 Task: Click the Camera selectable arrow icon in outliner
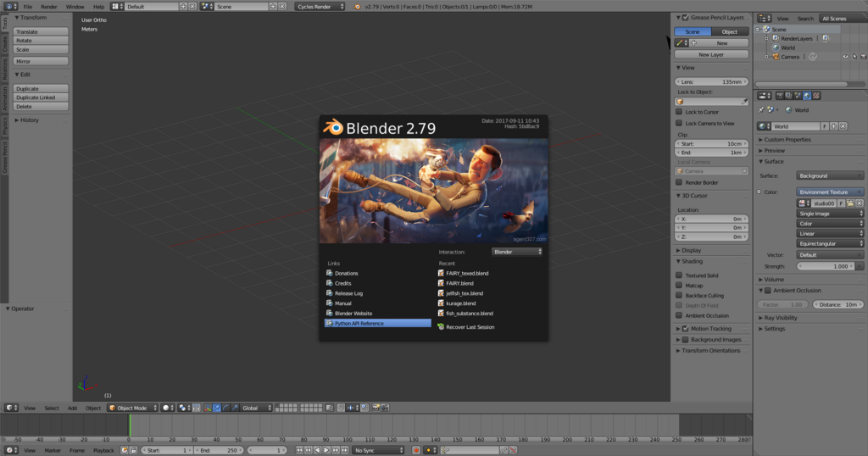(854, 57)
